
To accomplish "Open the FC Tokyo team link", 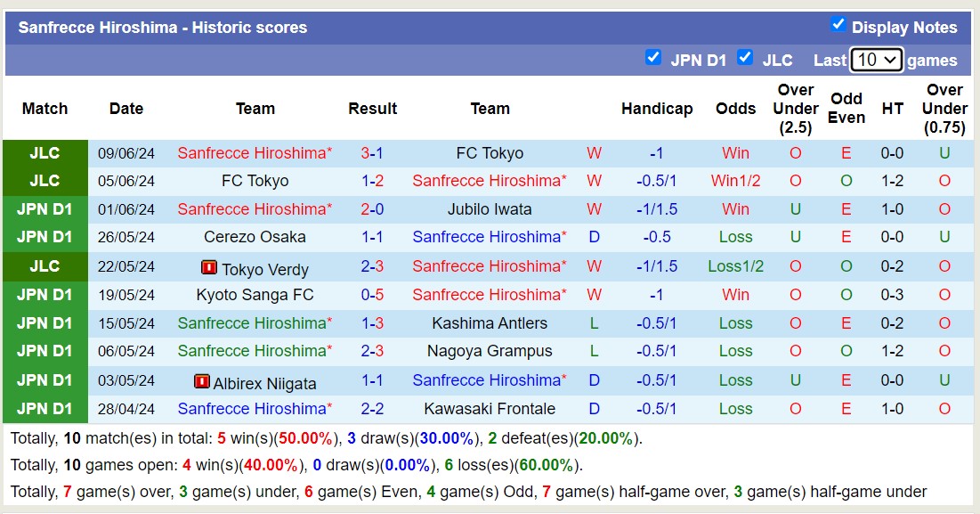I will pos(490,152).
